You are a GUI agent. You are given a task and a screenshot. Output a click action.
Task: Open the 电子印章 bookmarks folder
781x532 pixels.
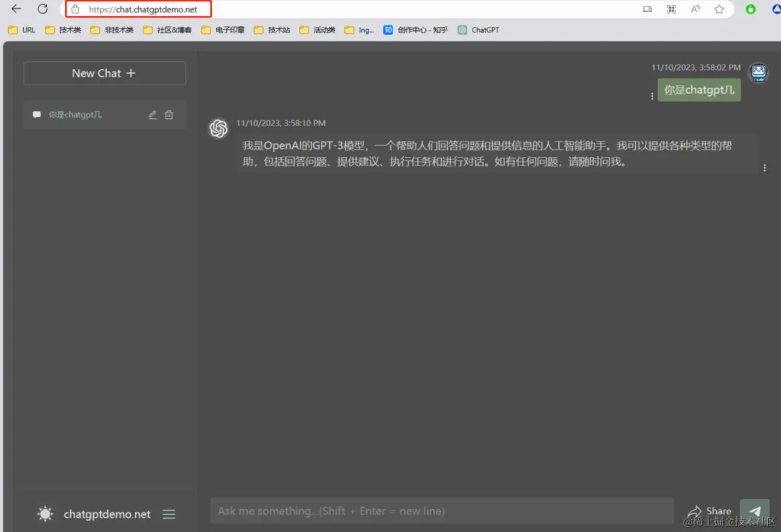click(223, 30)
